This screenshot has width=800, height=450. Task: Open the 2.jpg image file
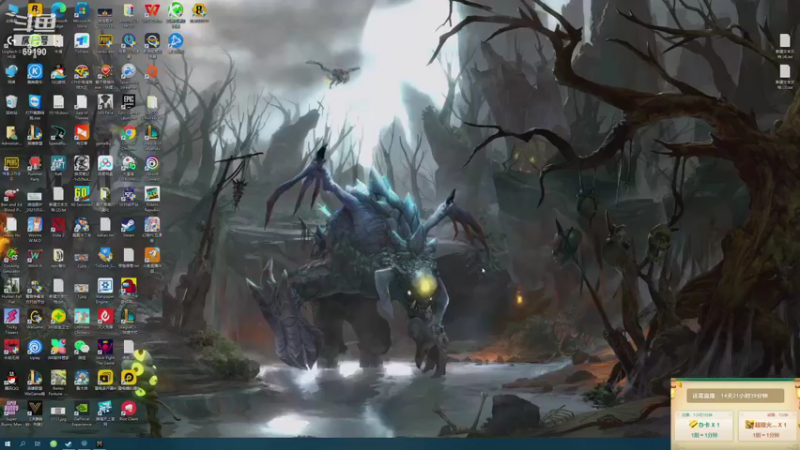(82, 258)
